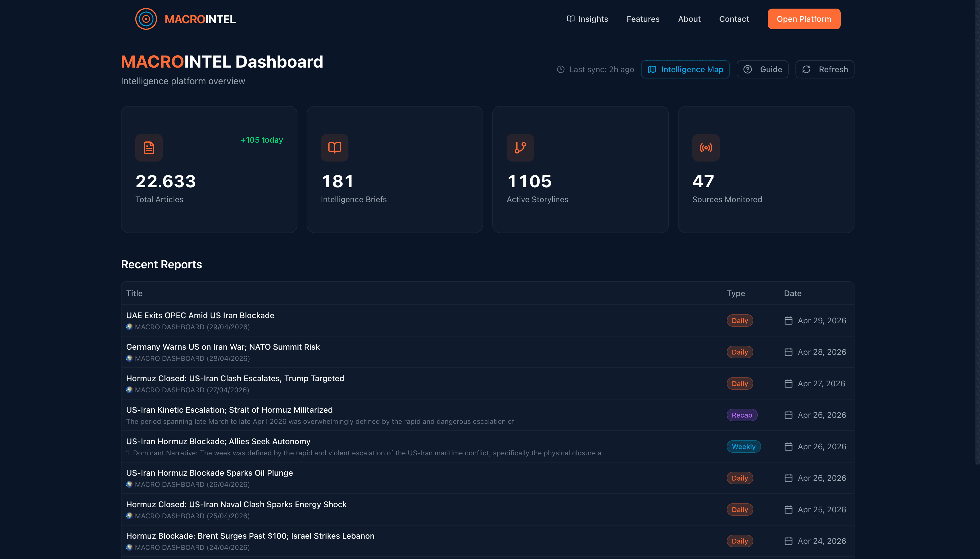Viewport: 980px width, 559px height.
Task: Click the Weekly type badge
Action: point(743,446)
